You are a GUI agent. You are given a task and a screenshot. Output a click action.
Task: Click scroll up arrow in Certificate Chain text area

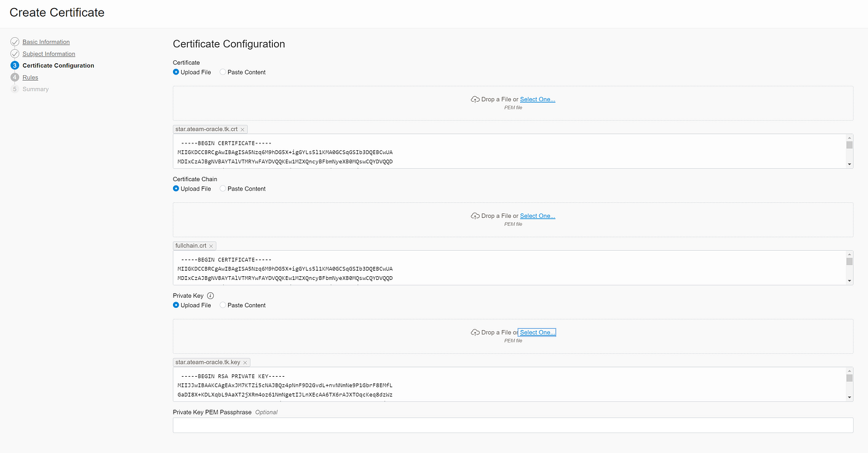point(849,254)
